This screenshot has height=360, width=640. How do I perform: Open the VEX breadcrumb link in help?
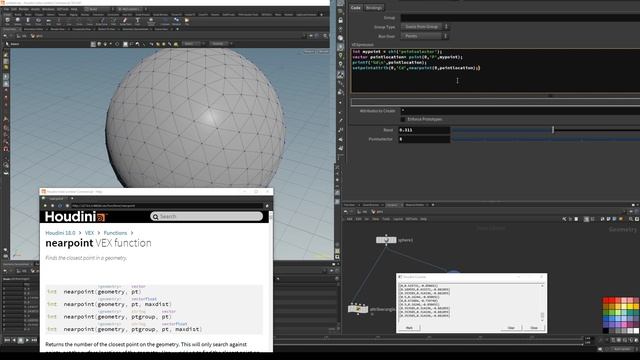(x=89, y=233)
